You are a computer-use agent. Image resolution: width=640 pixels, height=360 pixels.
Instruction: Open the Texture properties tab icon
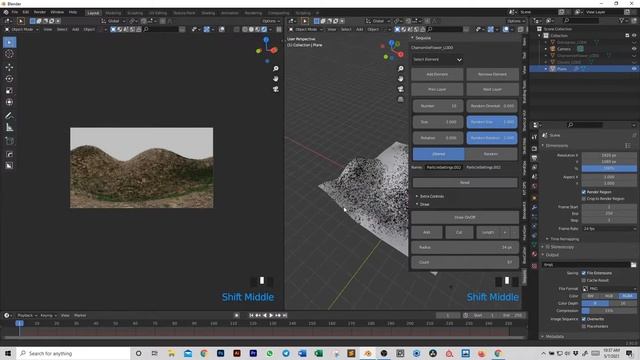pyautogui.click(x=534, y=266)
